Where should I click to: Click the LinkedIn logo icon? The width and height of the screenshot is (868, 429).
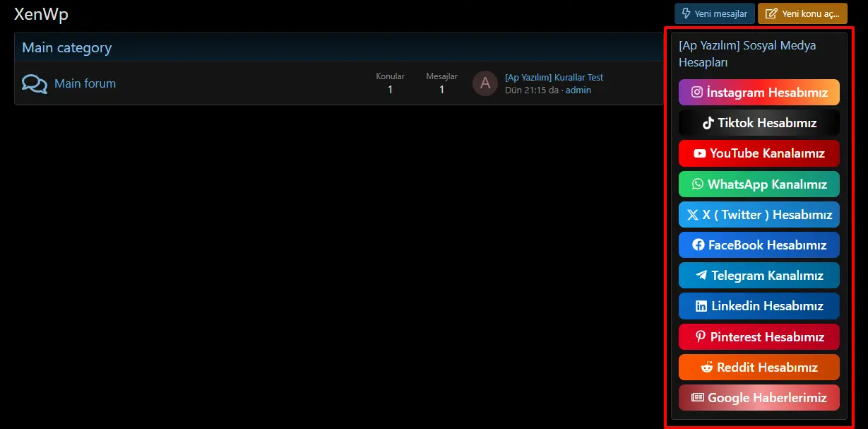(x=701, y=306)
